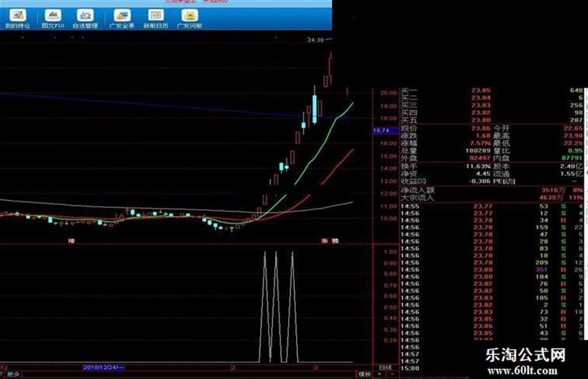Click the 广发问股 toolbar icon
588x379 pixels.
pyautogui.click(x=189, y=19)
